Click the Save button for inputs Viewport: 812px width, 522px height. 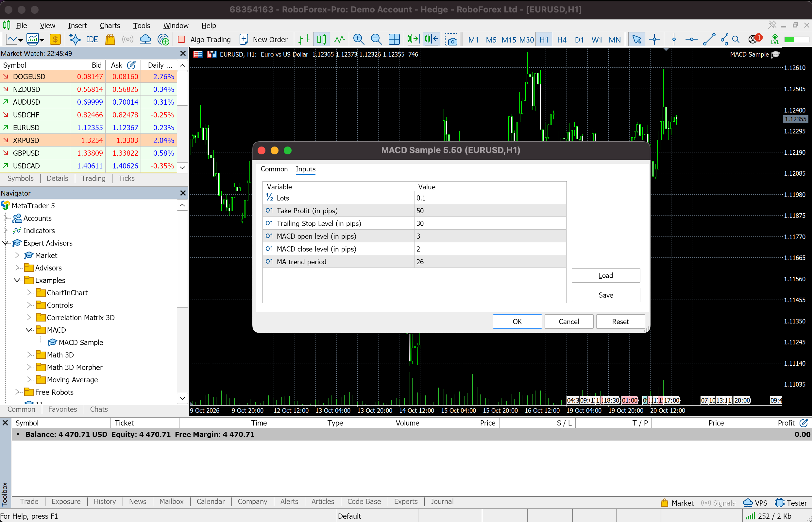coord(606,295)
